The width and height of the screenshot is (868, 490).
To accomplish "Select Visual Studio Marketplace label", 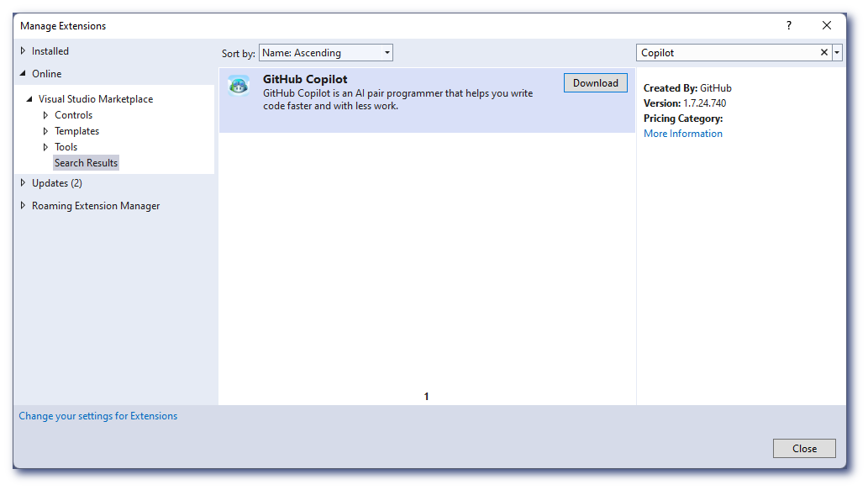I will pos(96,99).
